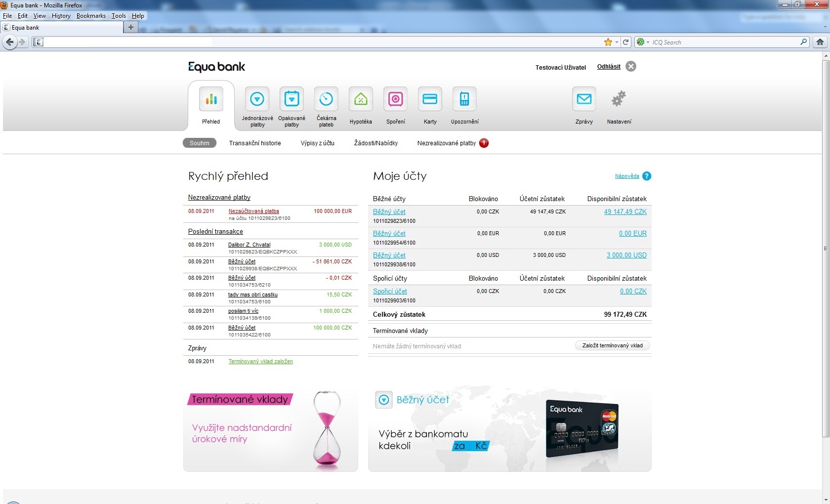The image size is (830, 504).
Task: Click the Firefox back arrow
Action: (x=9, y=42)
